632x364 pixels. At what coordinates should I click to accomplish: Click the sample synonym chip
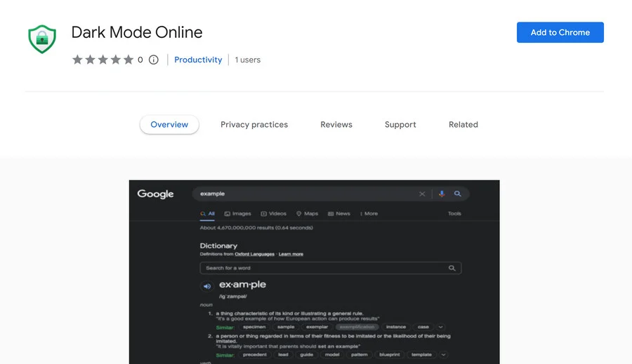click(x=286, y=327)
